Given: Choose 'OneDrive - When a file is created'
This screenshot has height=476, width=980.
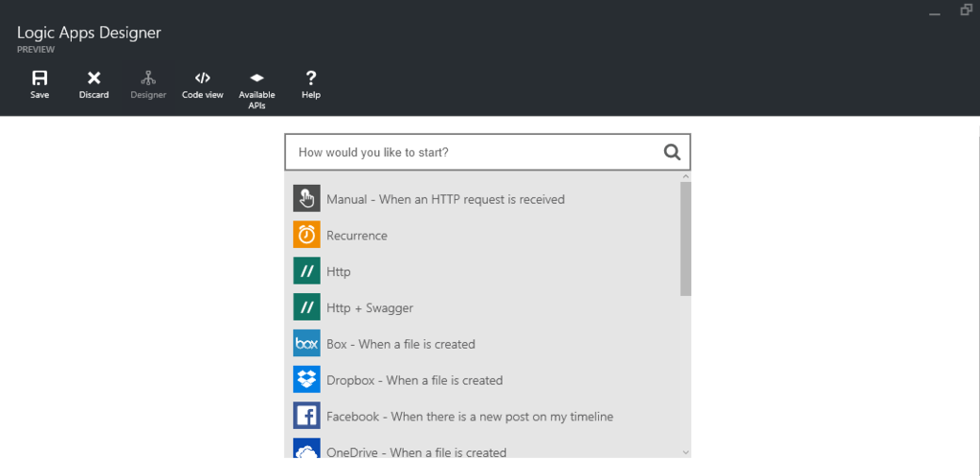Looking at the screenshot, I should tap(416, 452).
